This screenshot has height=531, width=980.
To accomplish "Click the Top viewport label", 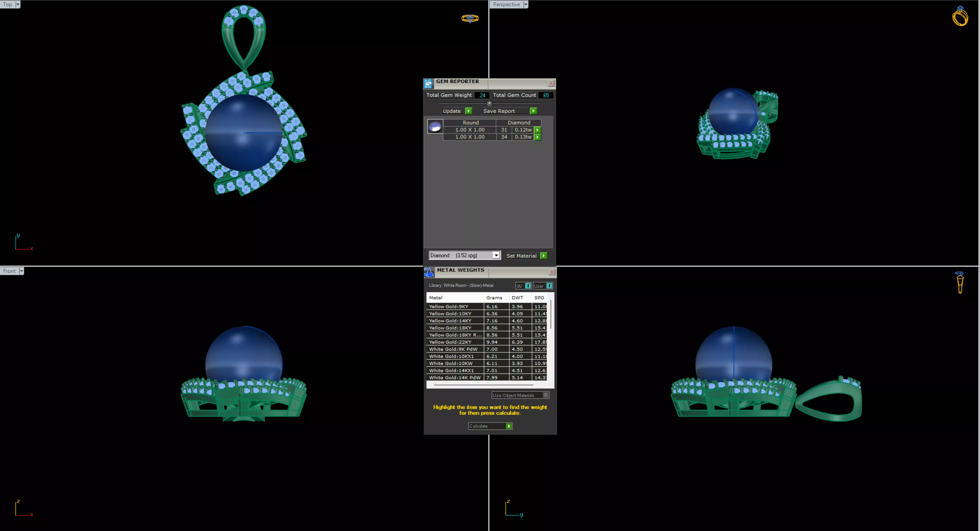I will click(x=8, y=4).
